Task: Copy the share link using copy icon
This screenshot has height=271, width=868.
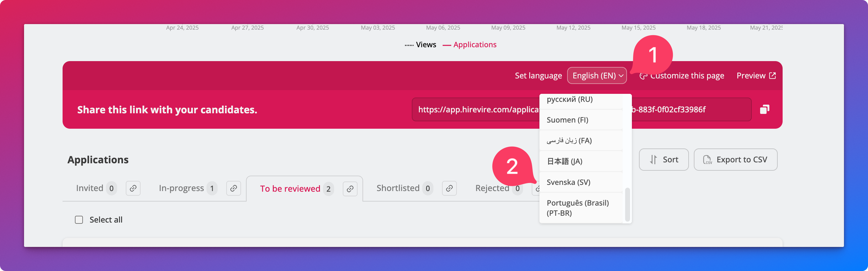Action: [x=764, y=109]
